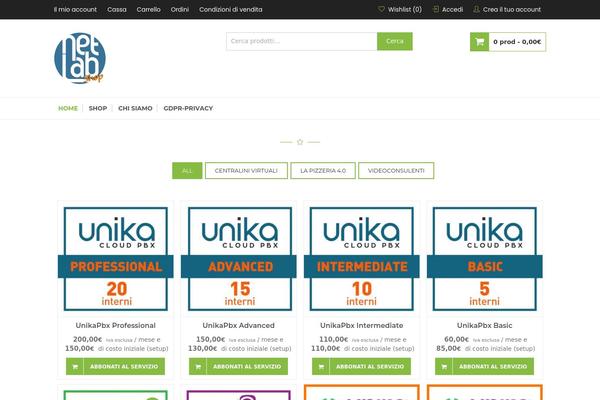Subscribe to UnikaPbx Intermediate via Abbonati al servizio

tap(362, 366)
